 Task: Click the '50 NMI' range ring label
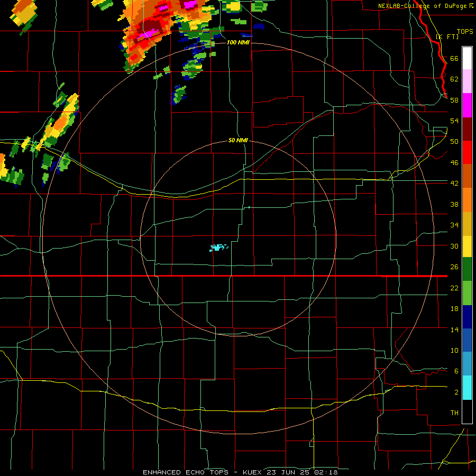(x=238, y=140)
